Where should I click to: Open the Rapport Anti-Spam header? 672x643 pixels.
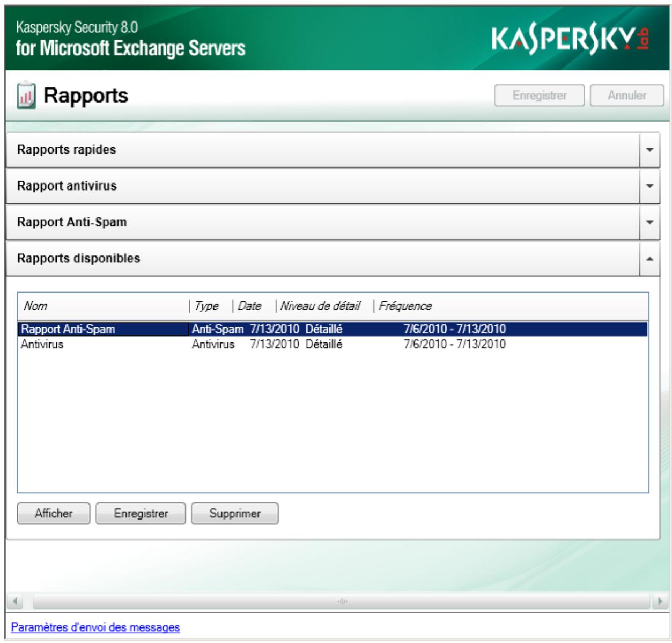tap(323, 222)
